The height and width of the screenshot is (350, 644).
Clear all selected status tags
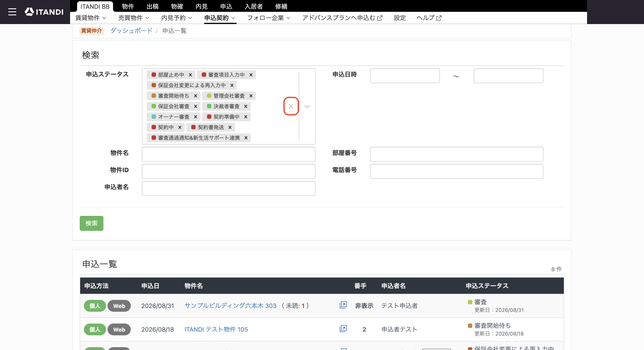tap(291, 106)
